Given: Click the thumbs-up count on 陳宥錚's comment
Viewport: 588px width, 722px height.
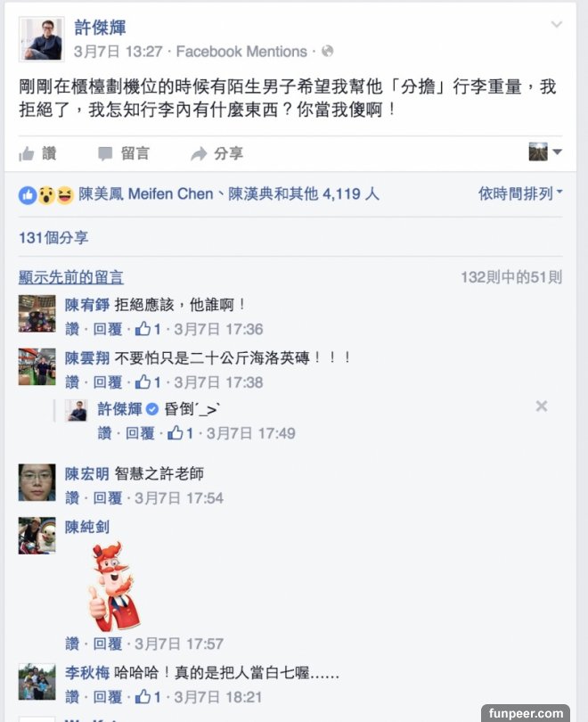Looking at the screenshot, I should pos(148,329).
